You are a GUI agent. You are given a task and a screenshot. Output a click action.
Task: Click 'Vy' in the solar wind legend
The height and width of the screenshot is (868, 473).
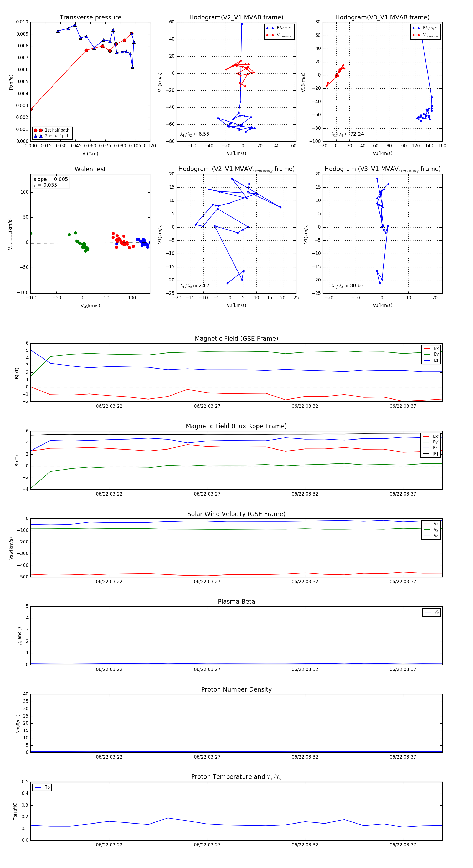tap(432, 530)
